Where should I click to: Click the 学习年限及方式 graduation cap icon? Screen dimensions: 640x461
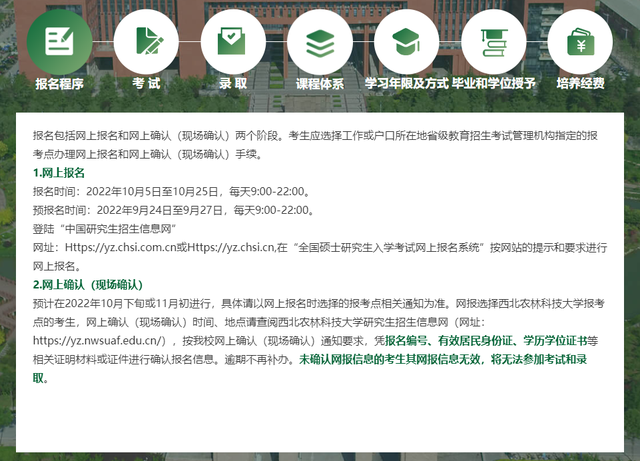pyautogui.click(x=407, y=42)
